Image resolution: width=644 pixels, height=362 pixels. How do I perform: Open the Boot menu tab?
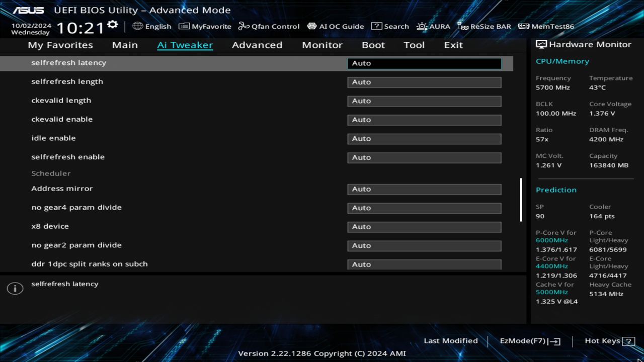(x=373, y=45)
